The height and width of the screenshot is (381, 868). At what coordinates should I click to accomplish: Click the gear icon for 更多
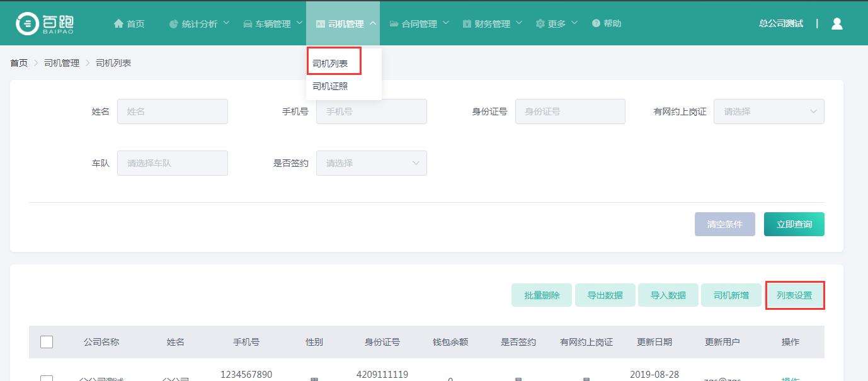tap(540, 23)
